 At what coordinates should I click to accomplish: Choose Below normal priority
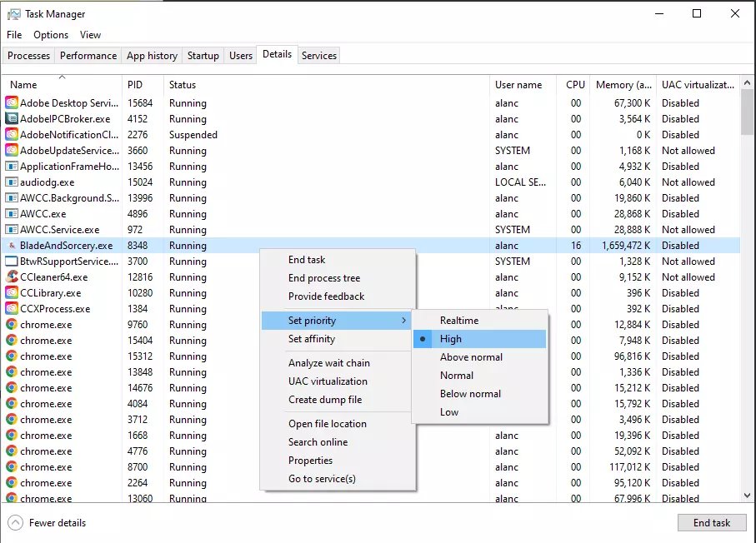click(470, 394)
